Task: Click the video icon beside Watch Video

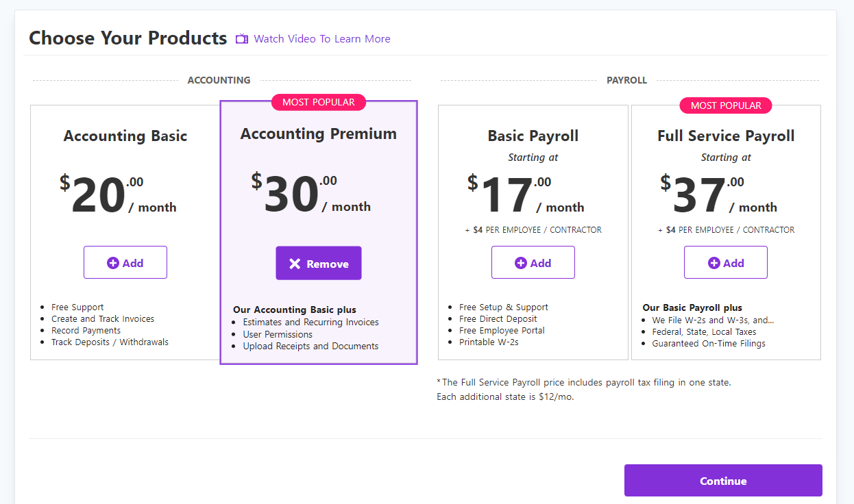Action: [242, 39]
